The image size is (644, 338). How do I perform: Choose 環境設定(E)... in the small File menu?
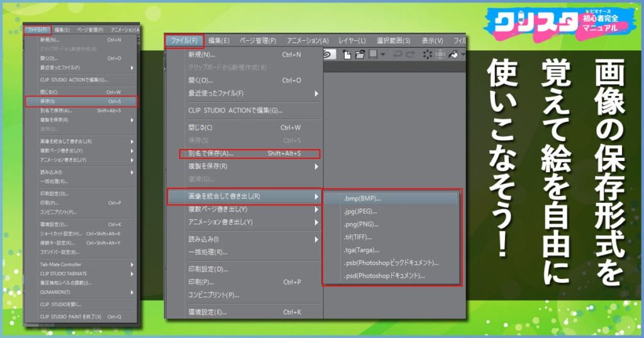coord(81,224)
